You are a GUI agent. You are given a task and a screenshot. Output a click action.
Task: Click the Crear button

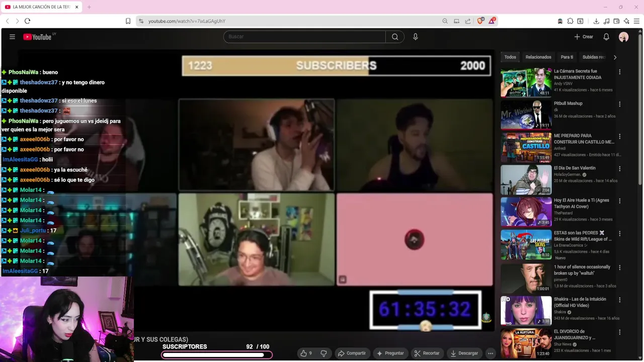coord(584,37)
